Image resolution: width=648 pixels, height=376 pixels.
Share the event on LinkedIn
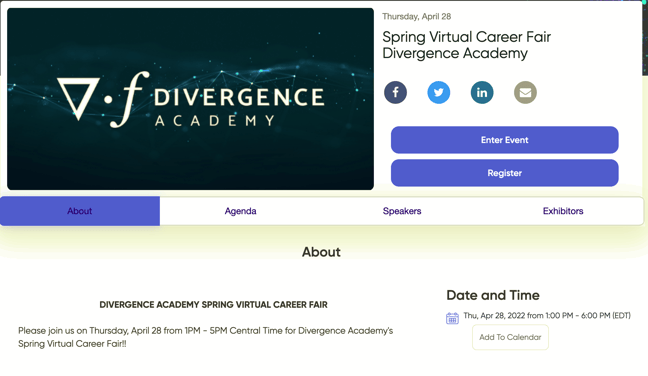(x=482, y=92)
